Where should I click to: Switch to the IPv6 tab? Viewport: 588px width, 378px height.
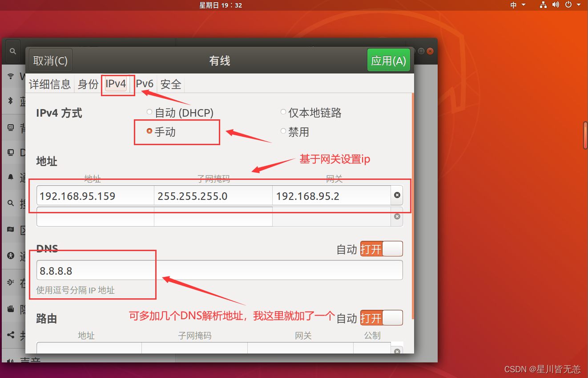[x=144, y=84]
